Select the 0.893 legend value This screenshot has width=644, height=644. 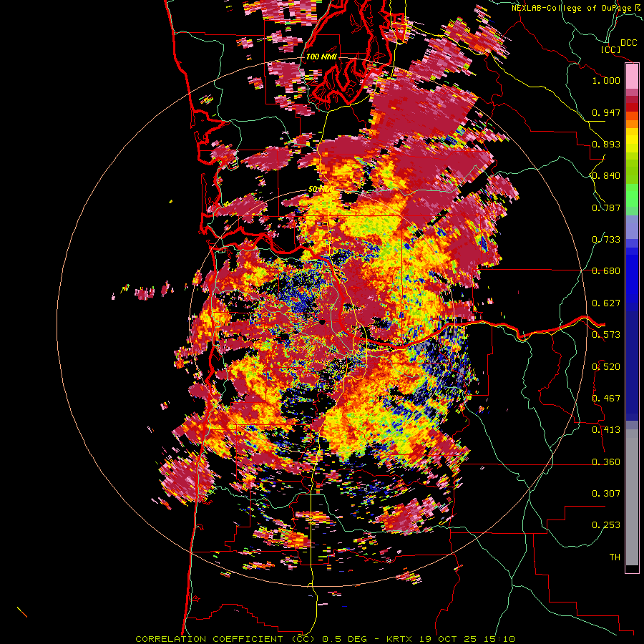[x=606, y=144]
